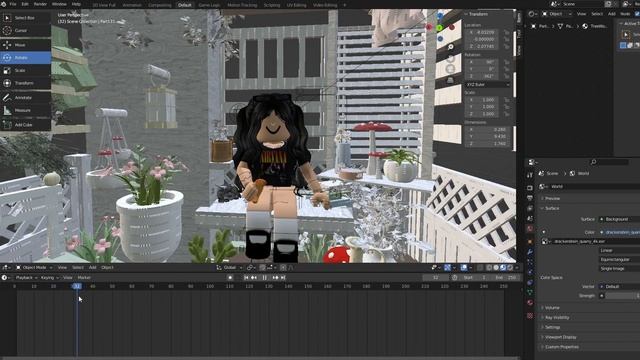Switch to the Animation workspace tab
The image size is (640, 360).
click(x=132, y=5)
